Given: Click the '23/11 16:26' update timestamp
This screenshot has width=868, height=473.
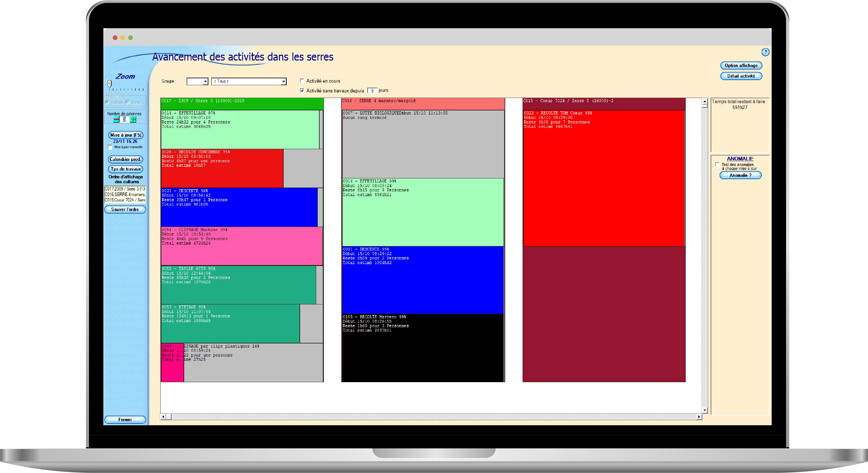Looking at the screenshot, I should (125, 141).
